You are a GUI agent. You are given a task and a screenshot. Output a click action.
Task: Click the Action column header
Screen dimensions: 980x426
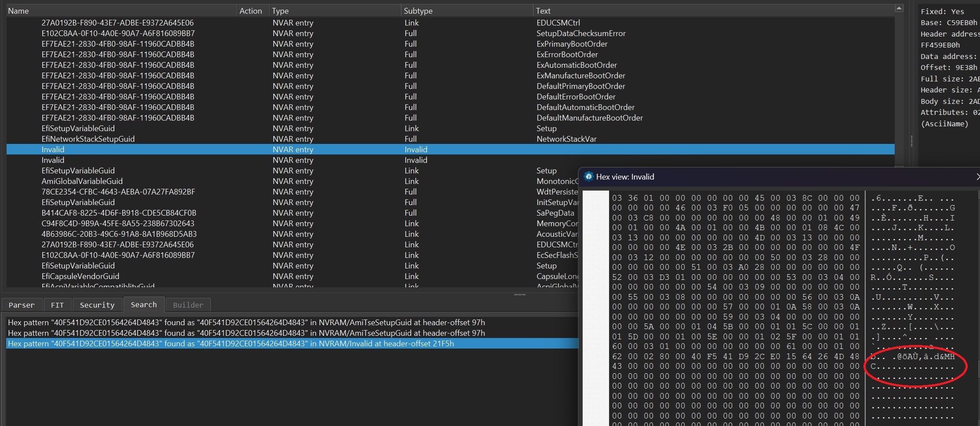pyautogui.click(x=250, y=11)
